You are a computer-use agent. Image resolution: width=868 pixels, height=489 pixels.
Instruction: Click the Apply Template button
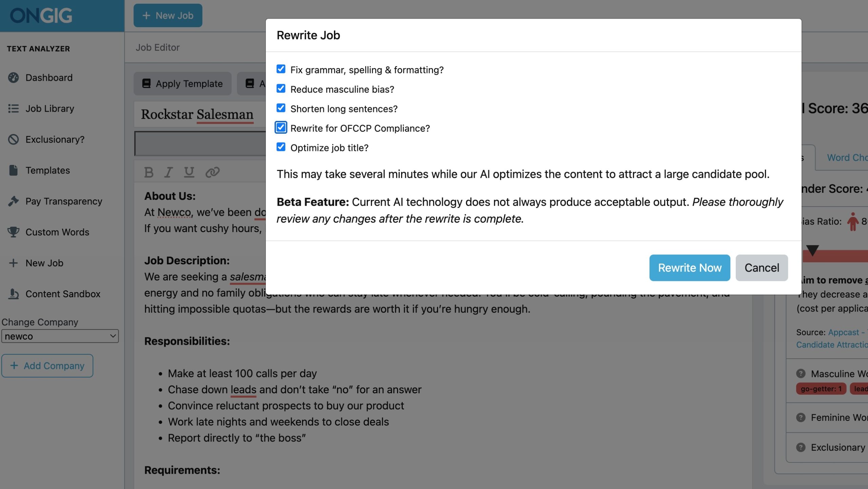tap(182, 83)
